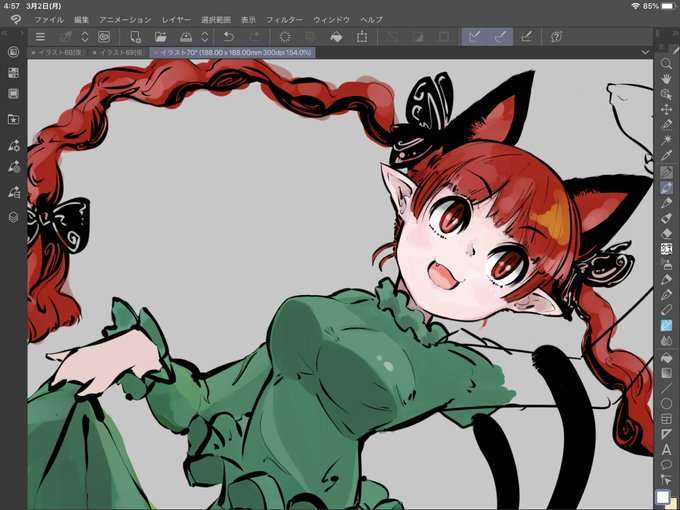Open the Quick Access round icon in left sidebar
680x510 pixels.
pyautogui.click(x=13, y=52)
